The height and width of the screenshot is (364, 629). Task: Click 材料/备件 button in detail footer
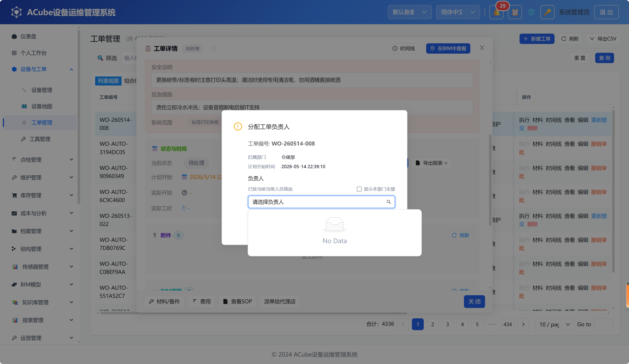point(164,302)
